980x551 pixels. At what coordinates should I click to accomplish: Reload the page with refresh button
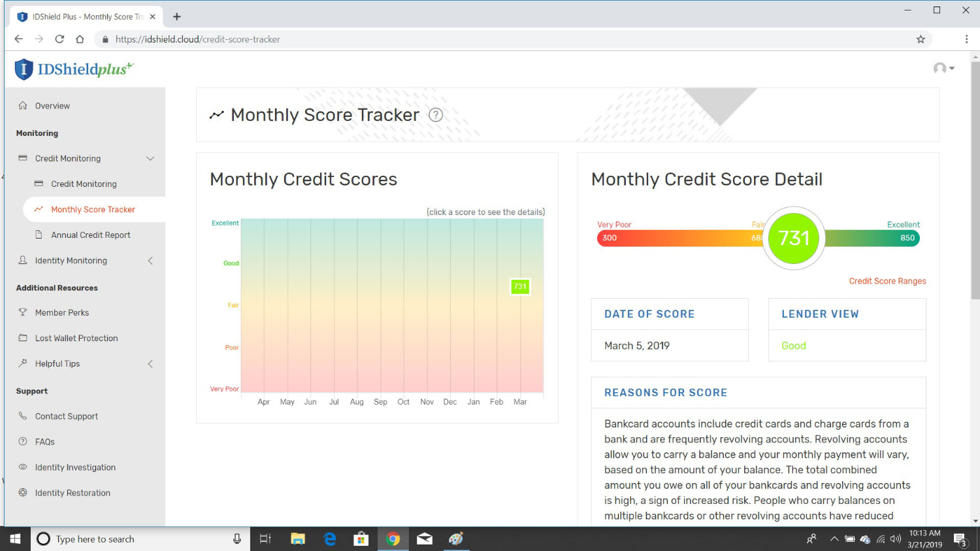click(x=59, y=39)
